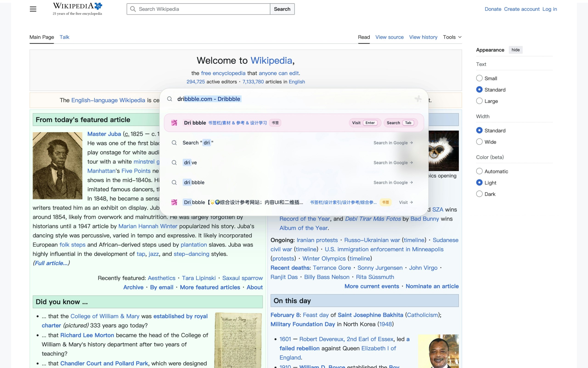Click the search icon beside 'dribbble' suggestion
The height and width of the screenshot is (368, 588).
point(174,183)
